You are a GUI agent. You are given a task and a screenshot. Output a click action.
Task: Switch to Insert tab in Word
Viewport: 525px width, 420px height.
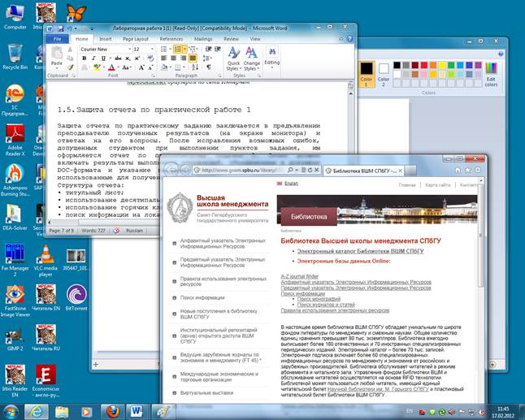tap(105, 39)
